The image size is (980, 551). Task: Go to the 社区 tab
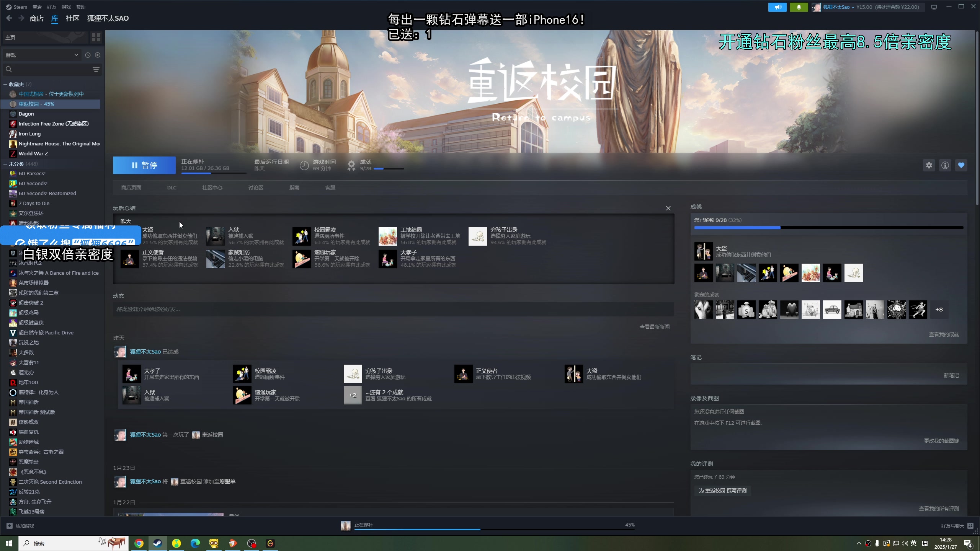pyautogui.click(x=72, y=18)
